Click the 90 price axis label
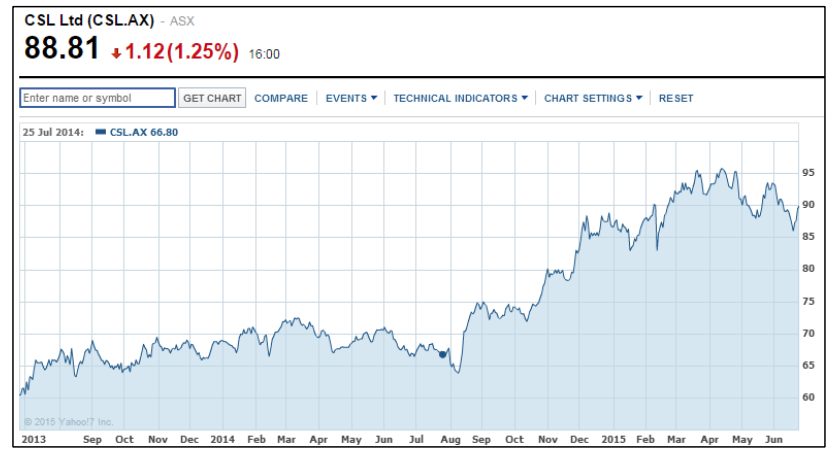This screenshot has width=837, height=458. click(x=808, y=204)
